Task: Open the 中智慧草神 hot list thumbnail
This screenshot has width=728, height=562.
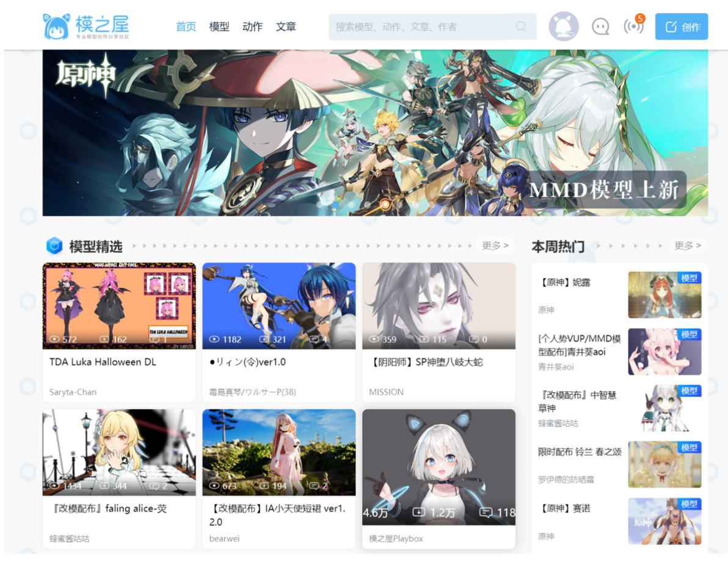Action: [664, 408]
